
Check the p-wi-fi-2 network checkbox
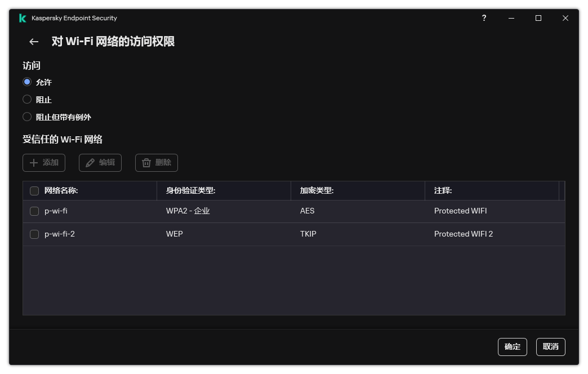(x=34, y=234)
